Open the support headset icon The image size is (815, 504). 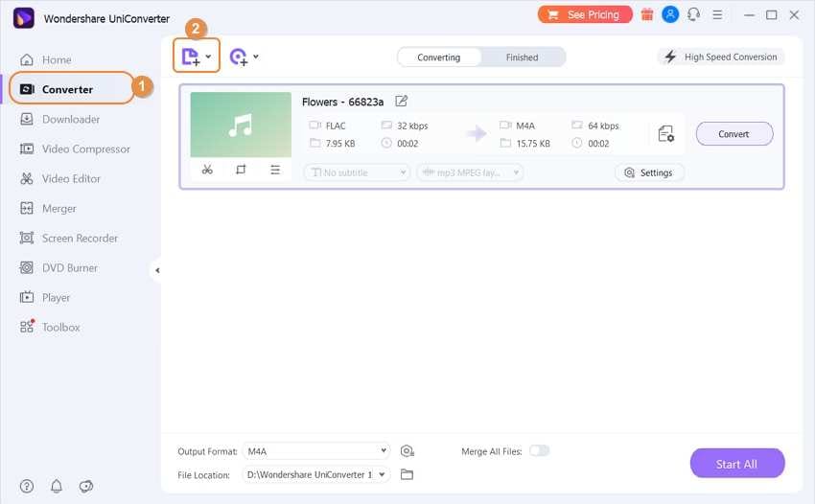click(693, 14)
